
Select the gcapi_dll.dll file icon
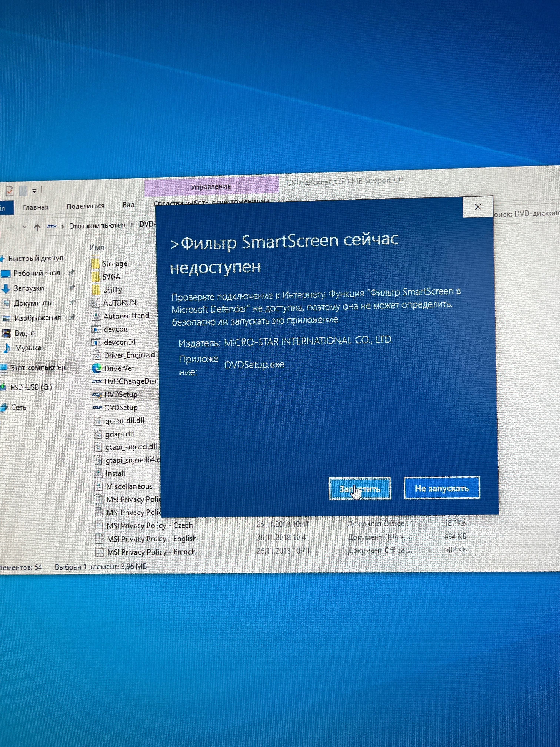tap(98, 421)
